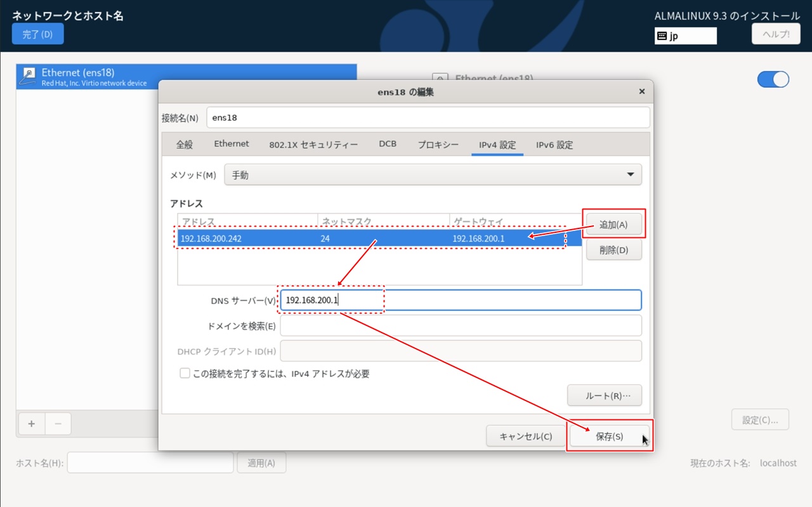Check the IPv4 address required checkbox
This screenshot has width=812, height=507.
tap(185, 374)
